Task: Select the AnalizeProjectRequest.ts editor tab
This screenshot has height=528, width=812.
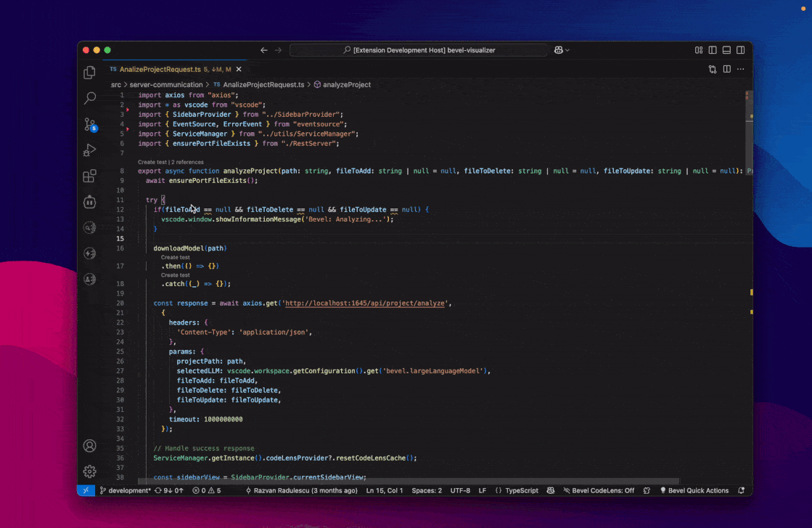Action: [160, 69]
